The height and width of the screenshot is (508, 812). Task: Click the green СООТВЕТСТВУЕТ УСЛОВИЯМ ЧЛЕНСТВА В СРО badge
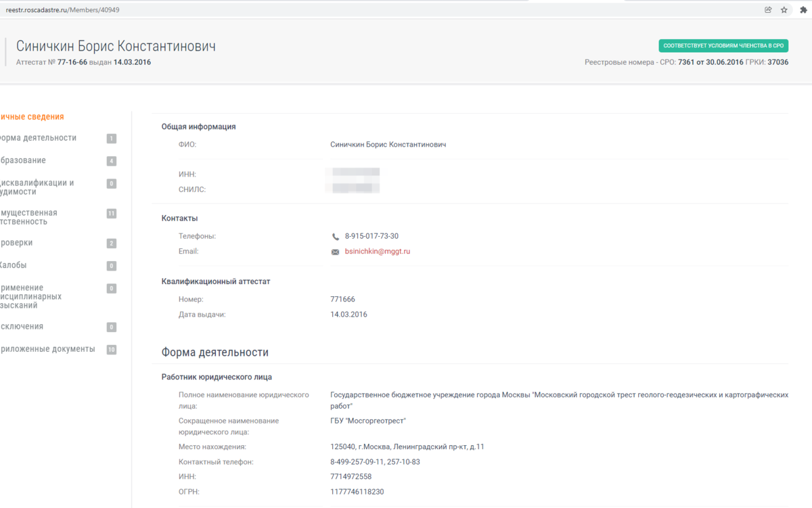[723, 45]
